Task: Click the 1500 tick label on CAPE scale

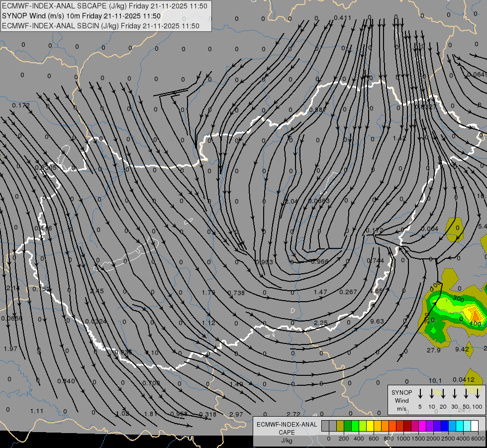Action: (418, 439)
